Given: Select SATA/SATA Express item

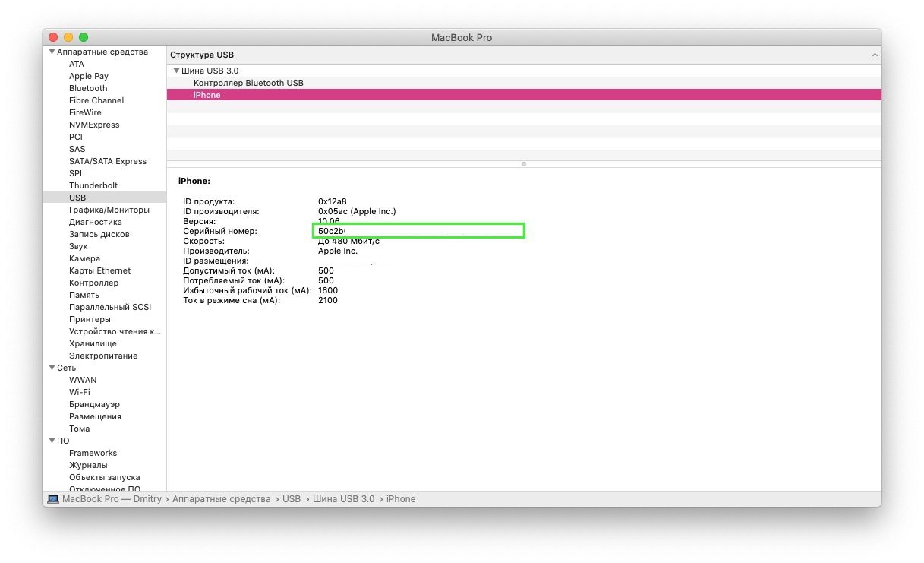Looking at the screenshot, I should [108, 161].
